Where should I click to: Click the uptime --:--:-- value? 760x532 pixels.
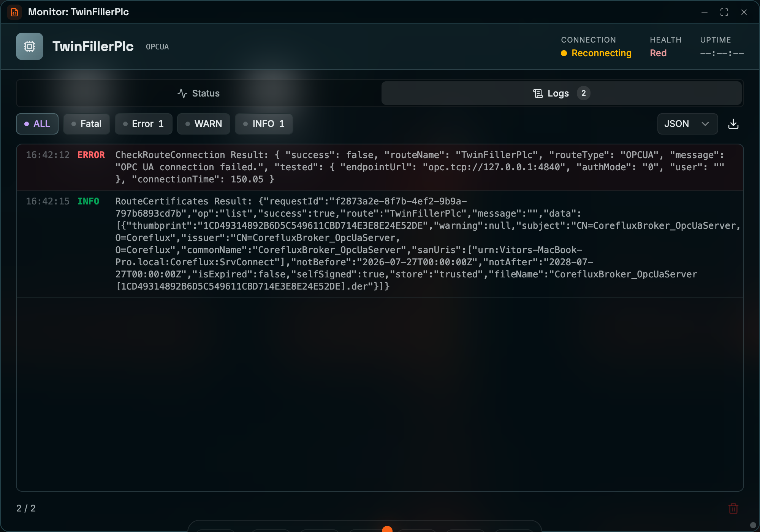tap(722, 53)
